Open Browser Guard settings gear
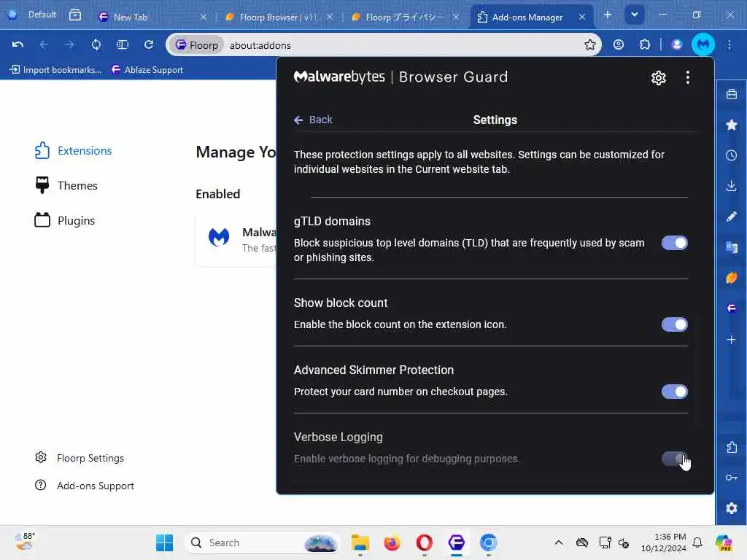 coord(658,77)
